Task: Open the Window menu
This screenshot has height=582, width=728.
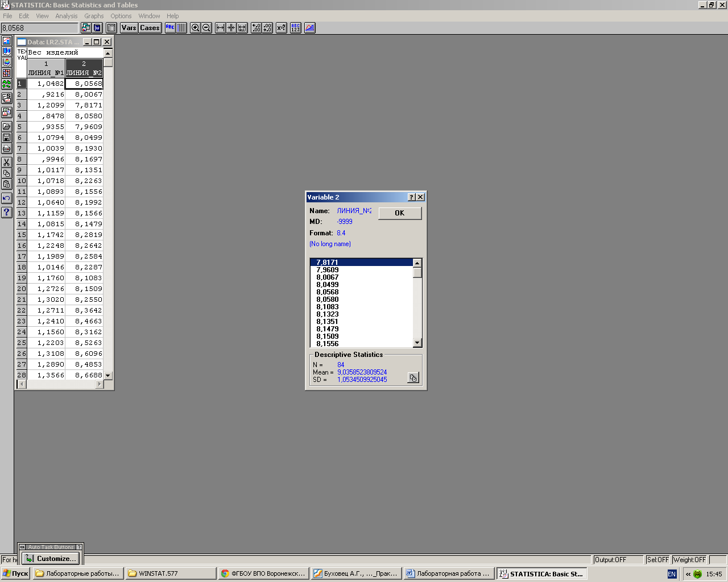Action: [149, 16]
